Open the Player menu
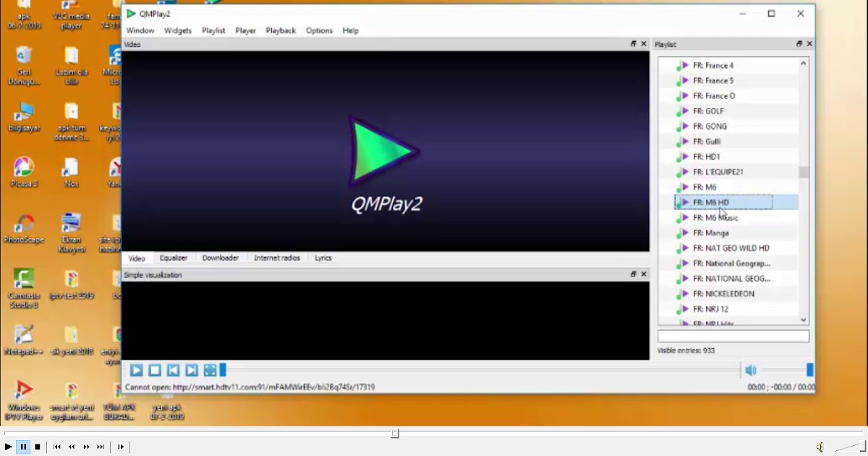 [x=245, y=30]
